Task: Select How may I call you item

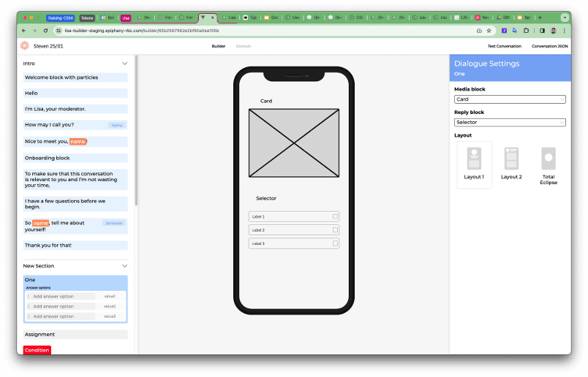Action: [x=75, y=125]
